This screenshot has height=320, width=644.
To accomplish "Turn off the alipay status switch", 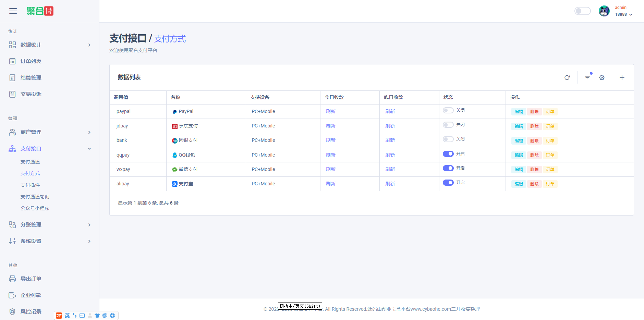I will coord(448,183).
